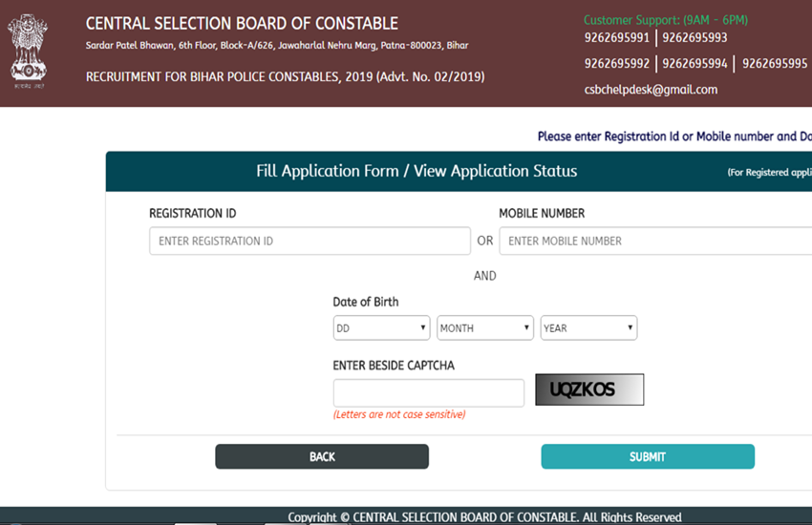Click the Central Selection Board of Constable heading
The width and height of the screenshot is (812, 525).
click(x=242, y=23)
